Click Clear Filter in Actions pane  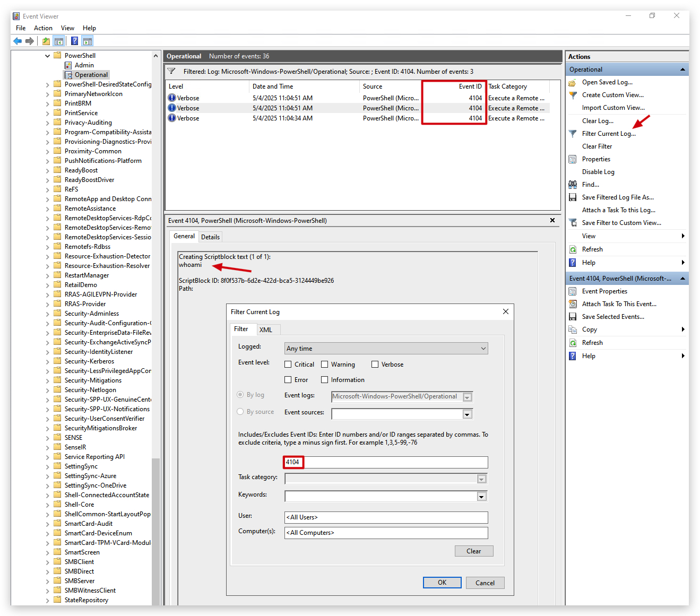(x=597, y=146)
